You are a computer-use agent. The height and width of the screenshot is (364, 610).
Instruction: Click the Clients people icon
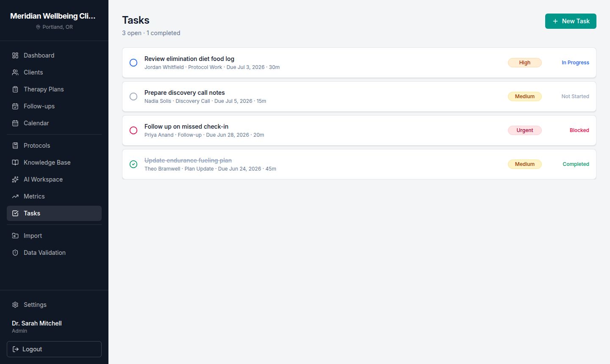coord(15,72)
